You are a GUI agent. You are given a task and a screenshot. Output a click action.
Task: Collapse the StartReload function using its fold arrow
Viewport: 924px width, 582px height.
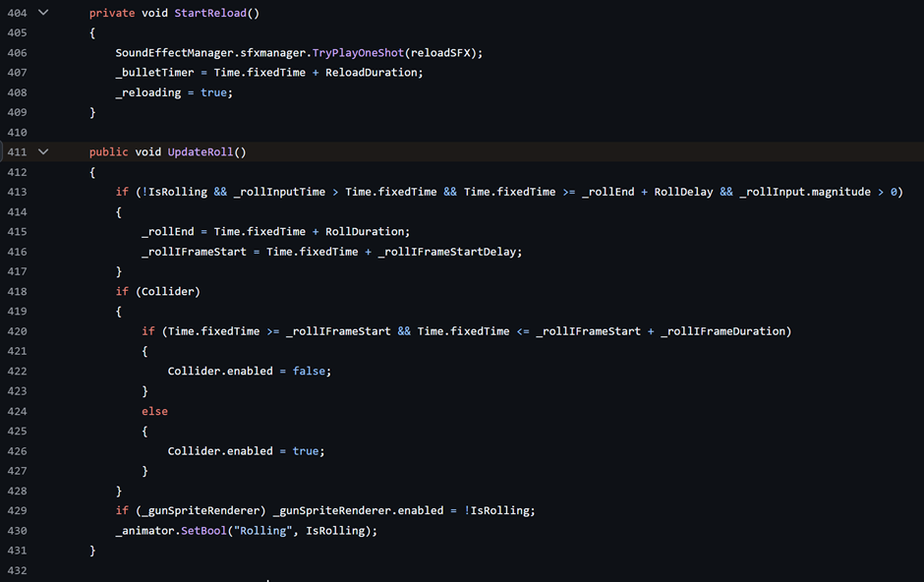[41, 12]
